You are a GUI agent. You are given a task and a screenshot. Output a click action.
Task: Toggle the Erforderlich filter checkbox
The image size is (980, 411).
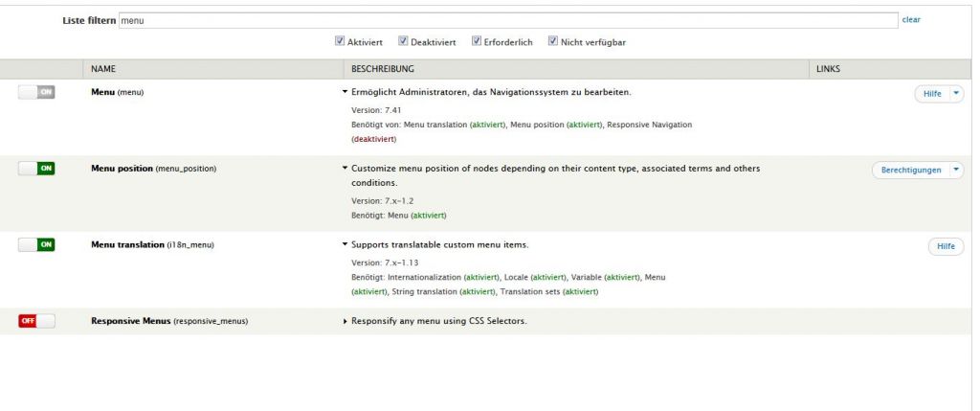tap(477, 41)
